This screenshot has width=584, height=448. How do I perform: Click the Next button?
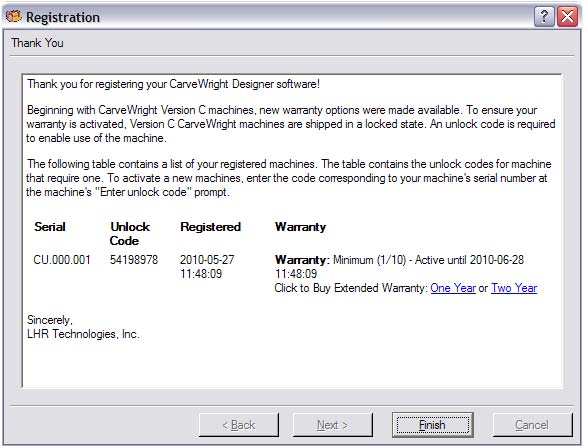click(x=333, y=425)
